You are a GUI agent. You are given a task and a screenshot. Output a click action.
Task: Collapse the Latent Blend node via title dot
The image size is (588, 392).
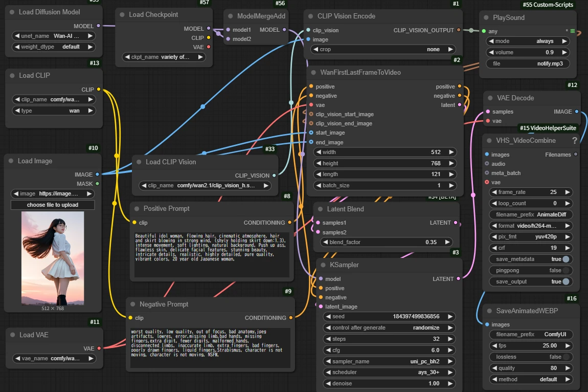tap(320, 209)
